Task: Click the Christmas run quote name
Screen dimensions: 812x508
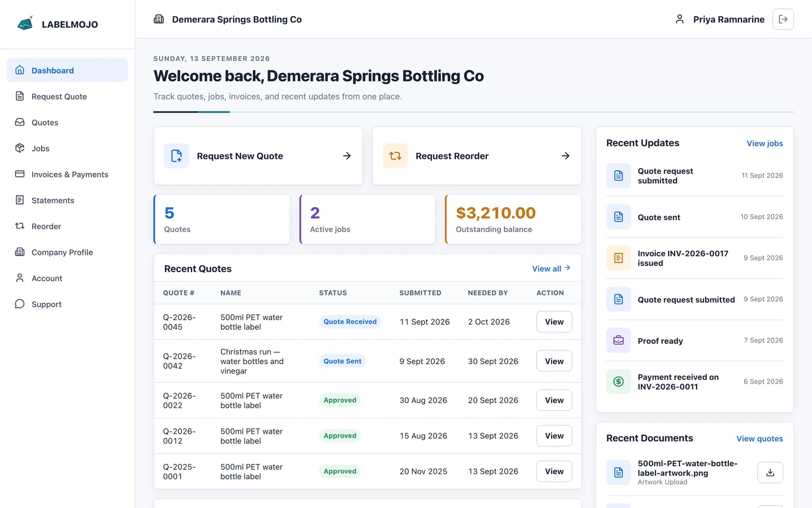Action: click(252, 361)
